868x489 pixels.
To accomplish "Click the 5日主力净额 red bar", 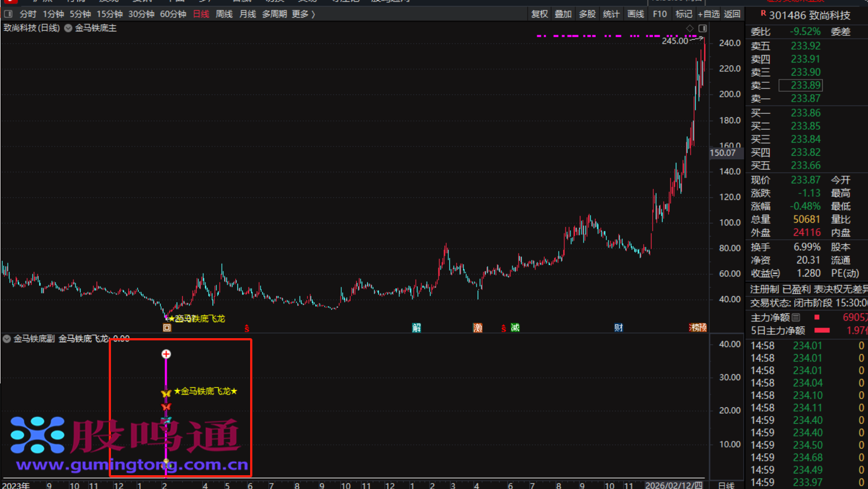I will pyautogui.click(x=822, y=330).
